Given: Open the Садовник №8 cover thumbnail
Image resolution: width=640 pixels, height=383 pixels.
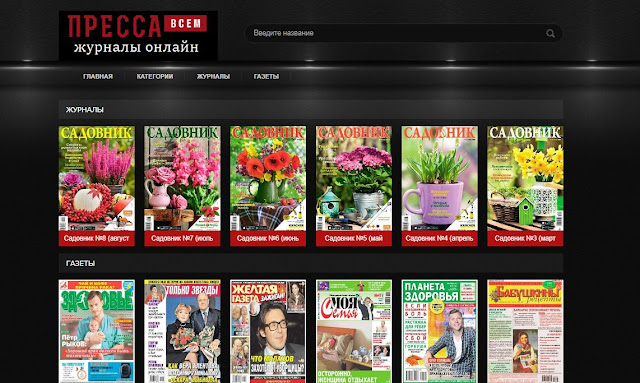Looking at the screenshot, I should tap(97, 178).
